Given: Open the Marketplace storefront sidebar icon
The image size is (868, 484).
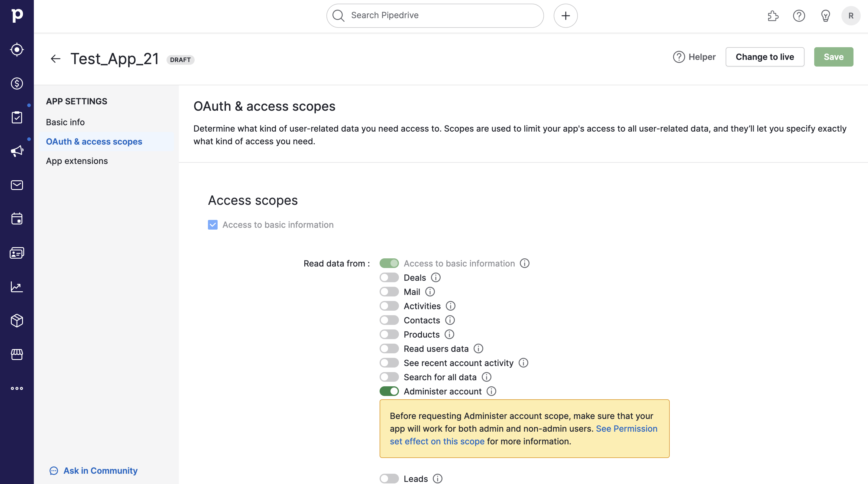Looking at the screenshot, I should coord(16,355).
